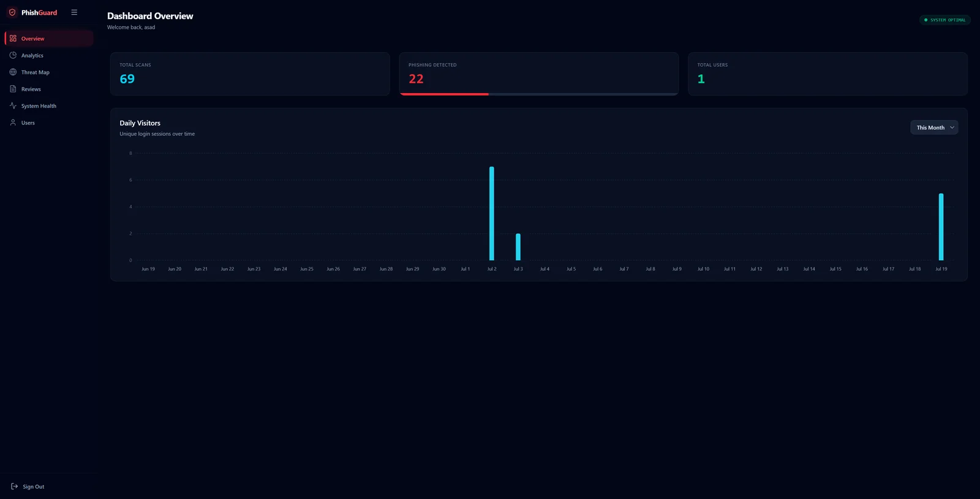Click the Jul 19 visitors bar
980x499 pixels.
pyautogui.click(x=941, y=227)
